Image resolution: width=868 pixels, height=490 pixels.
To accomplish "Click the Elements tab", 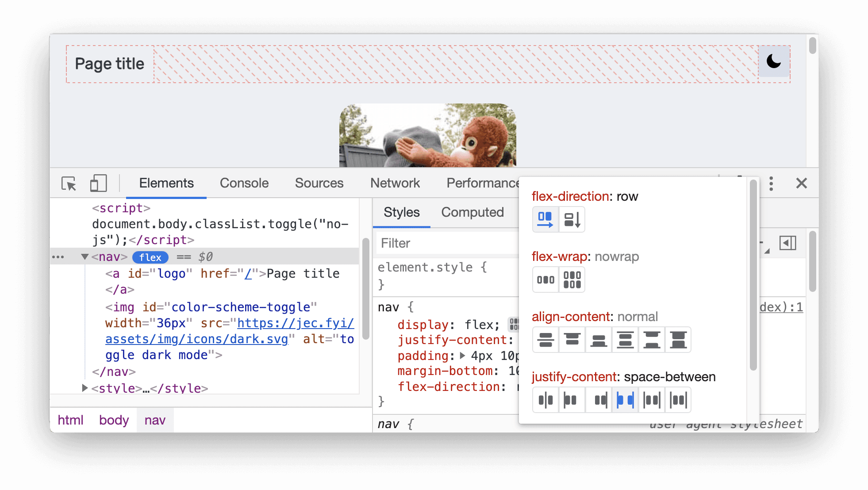I will [x=166, y=184].
